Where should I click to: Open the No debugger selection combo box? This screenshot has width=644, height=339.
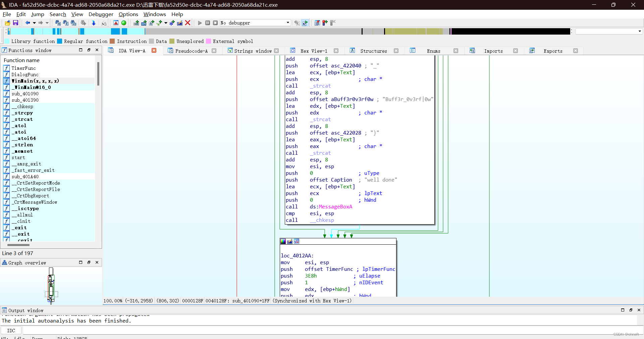tap(255, 23)
